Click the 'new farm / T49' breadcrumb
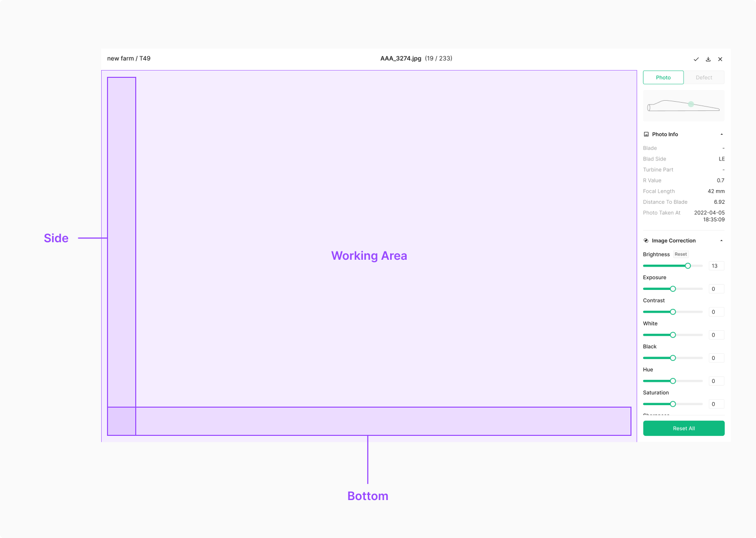This screenshot has height=538, width=756. [x=129, y=58]
